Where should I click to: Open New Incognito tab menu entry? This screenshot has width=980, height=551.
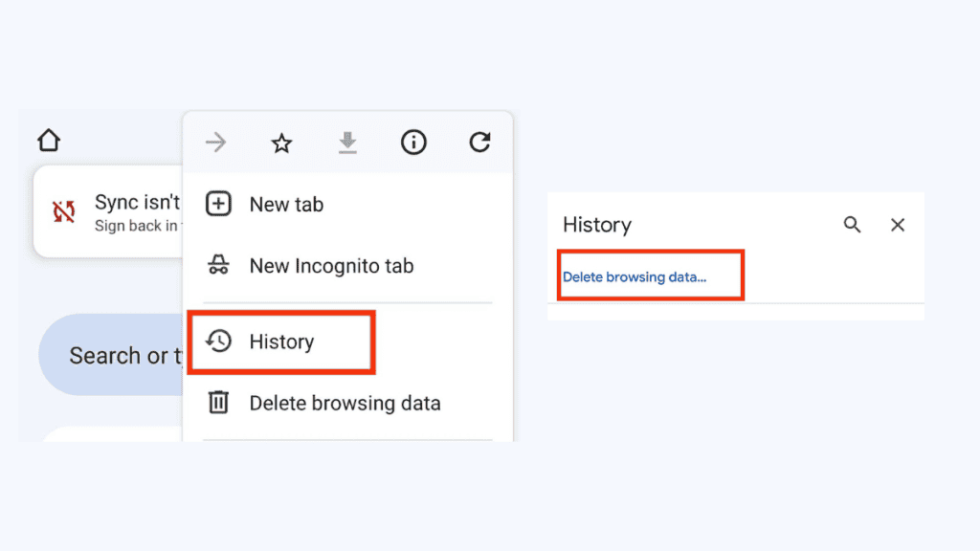pyautogui.click(x=347, y=266)
